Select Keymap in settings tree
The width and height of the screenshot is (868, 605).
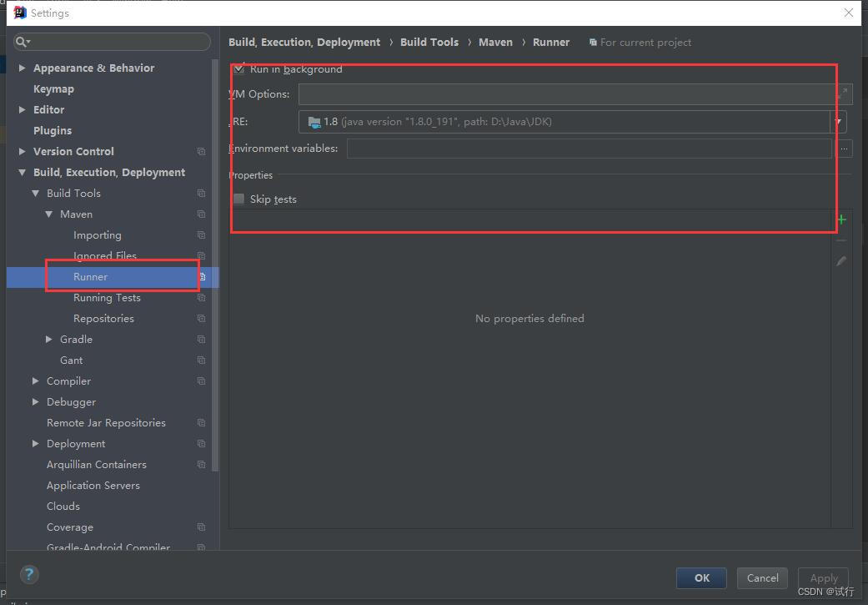(x=53, y=88)
